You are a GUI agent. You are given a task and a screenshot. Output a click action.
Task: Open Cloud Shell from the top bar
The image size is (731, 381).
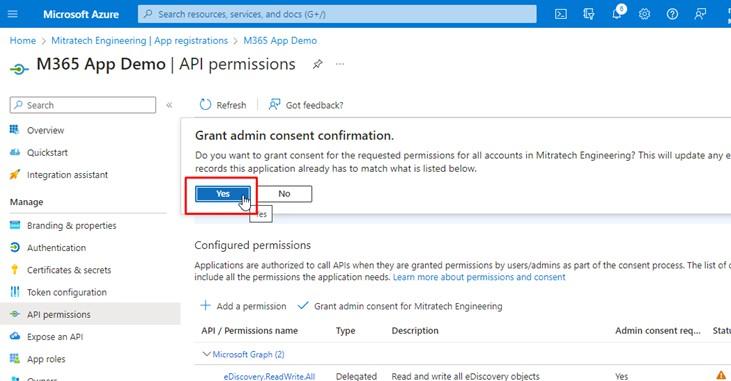pyautogui.click(x=561, y=14)
